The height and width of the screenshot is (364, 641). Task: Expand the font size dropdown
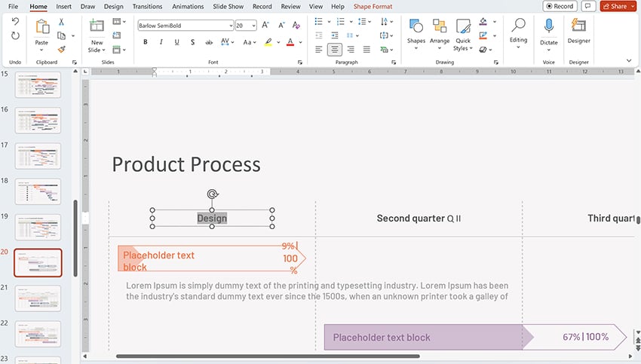point(253,26)
